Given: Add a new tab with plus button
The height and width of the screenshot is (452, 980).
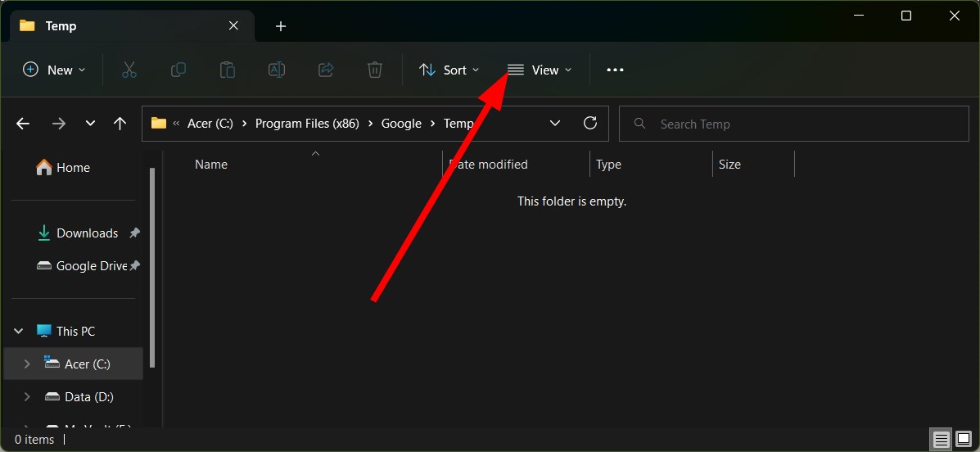Looking at the screenshot, I should 282,26.
